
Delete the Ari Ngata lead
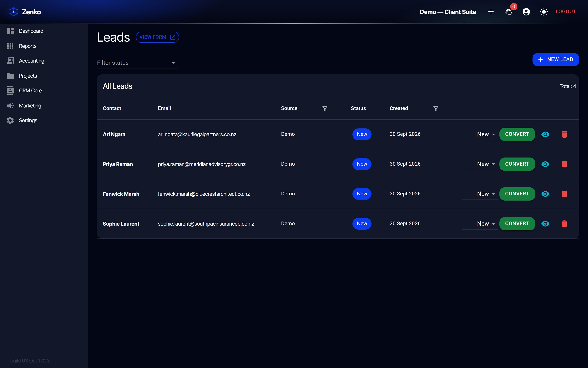click(x=564, y=134)
